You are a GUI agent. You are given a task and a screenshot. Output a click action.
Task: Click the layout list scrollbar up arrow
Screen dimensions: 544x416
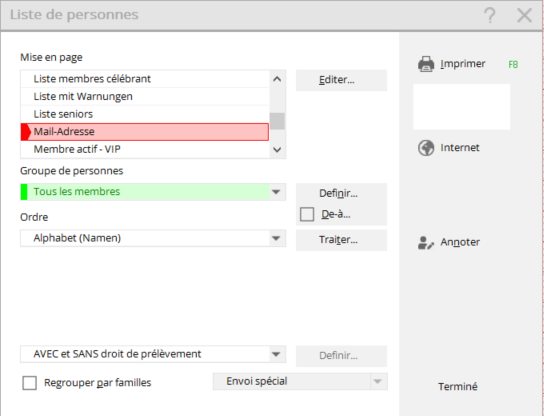277,79
